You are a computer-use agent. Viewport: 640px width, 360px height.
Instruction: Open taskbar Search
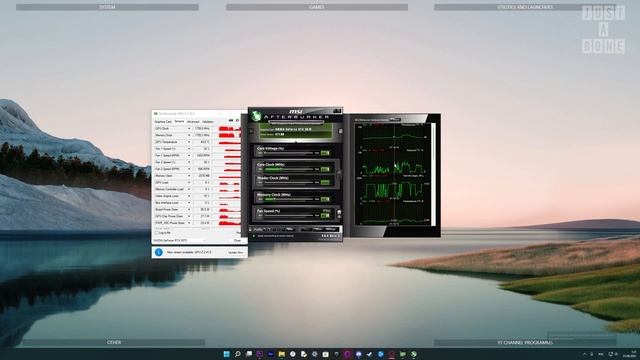[238, 354]
